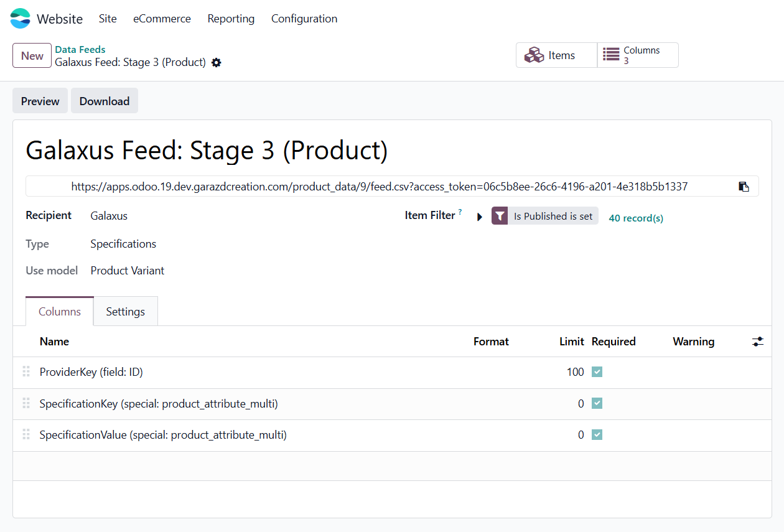Open the Items smart button

556,55
